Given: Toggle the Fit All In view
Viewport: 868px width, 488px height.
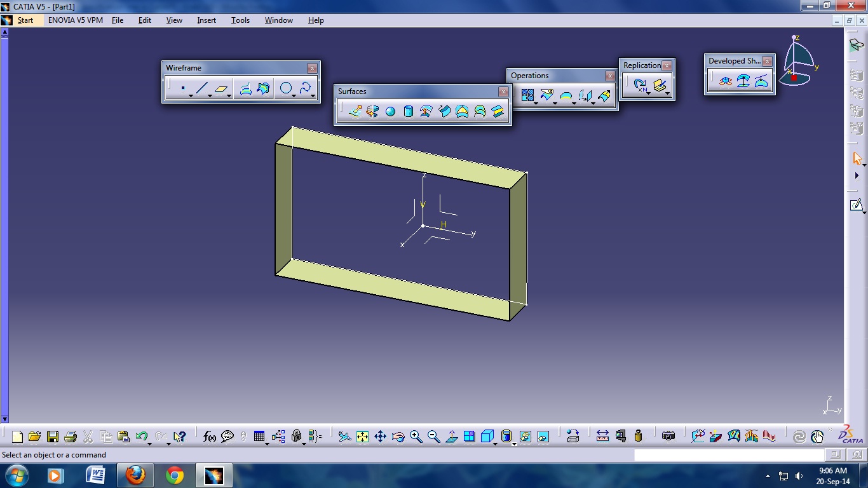Looking at the screenshot, I should tap(362, 436).
